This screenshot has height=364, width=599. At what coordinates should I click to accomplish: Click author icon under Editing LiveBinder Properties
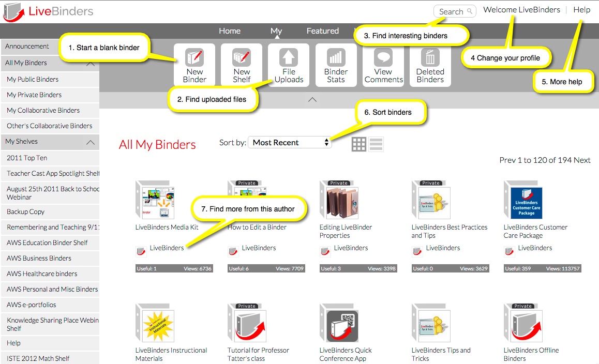[x=325, y=251]
